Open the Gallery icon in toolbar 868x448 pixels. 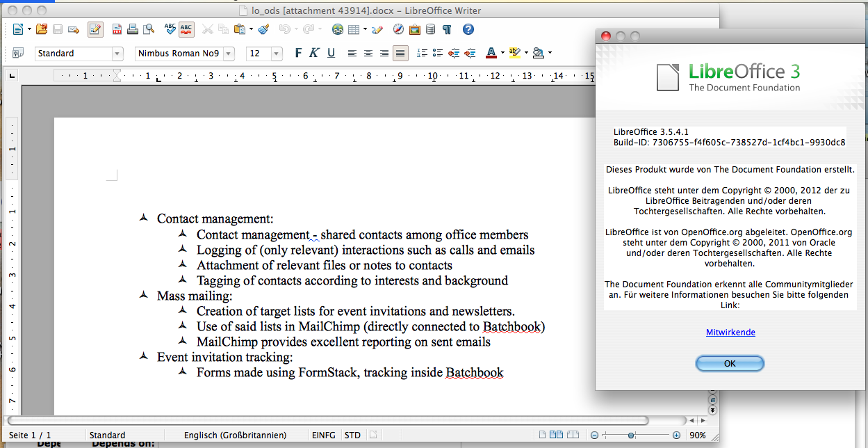415,29
